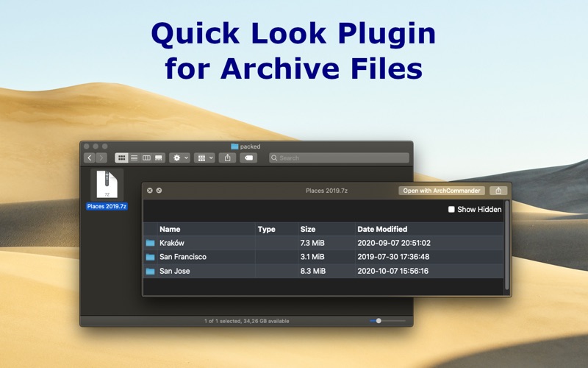Viewport: 588px width, 368px height.
Task: Open the group-by arrange dropdown in Finder
Action: coord(204,158)
